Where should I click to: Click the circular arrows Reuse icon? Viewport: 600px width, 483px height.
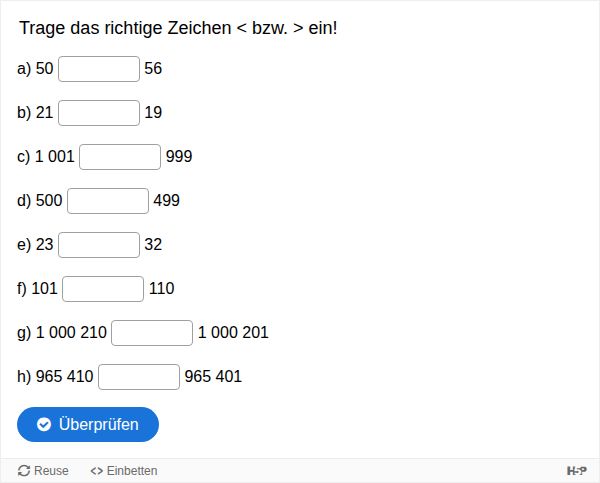(24, 471)
